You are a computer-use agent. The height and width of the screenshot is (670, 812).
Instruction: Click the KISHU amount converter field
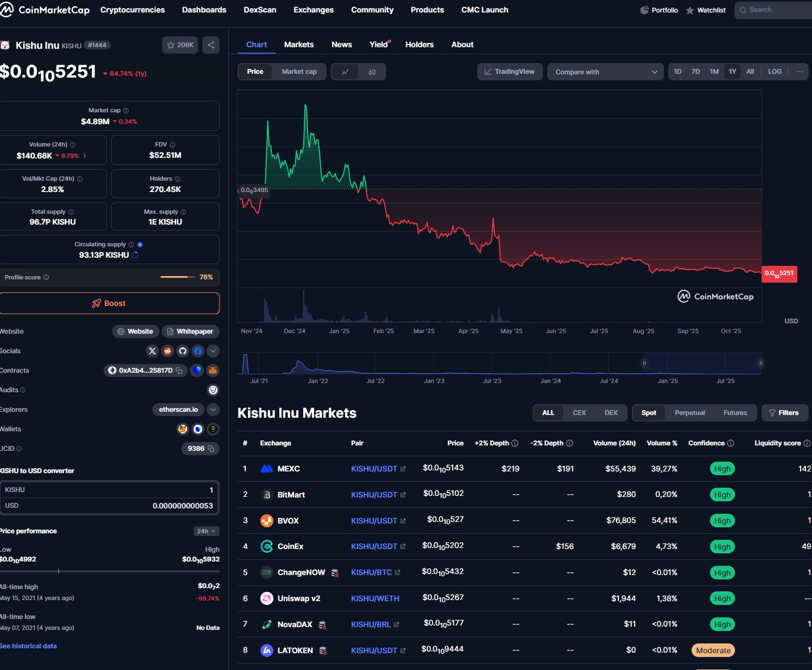(110, 490)
